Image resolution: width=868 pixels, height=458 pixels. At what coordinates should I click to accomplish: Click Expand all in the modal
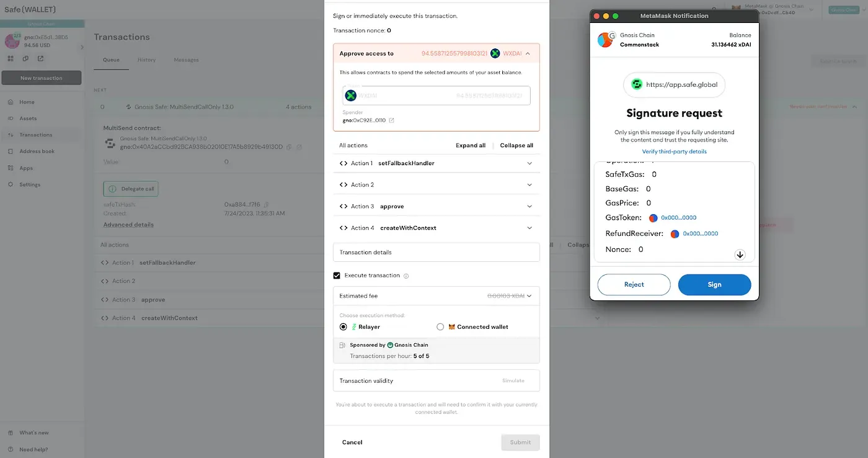471,145
